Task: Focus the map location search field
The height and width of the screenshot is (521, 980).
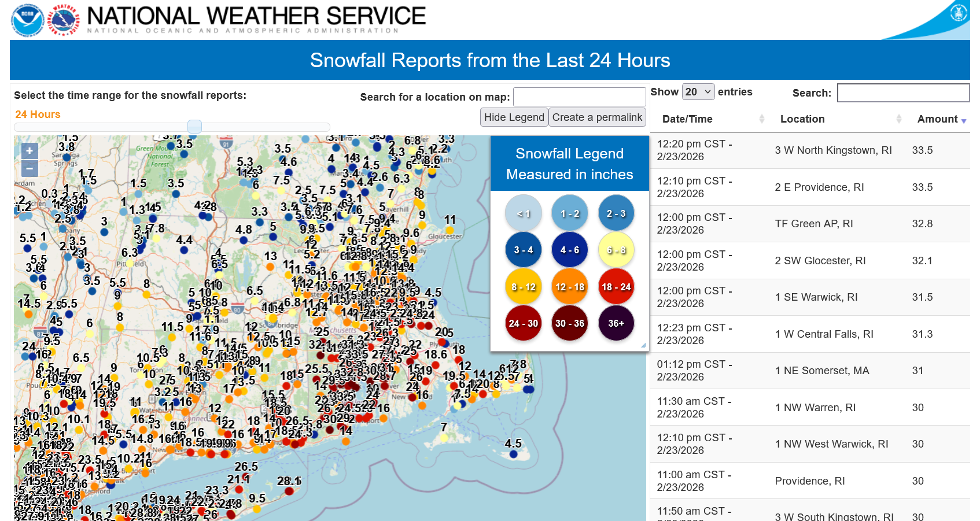Action: (x=579, y=97)
